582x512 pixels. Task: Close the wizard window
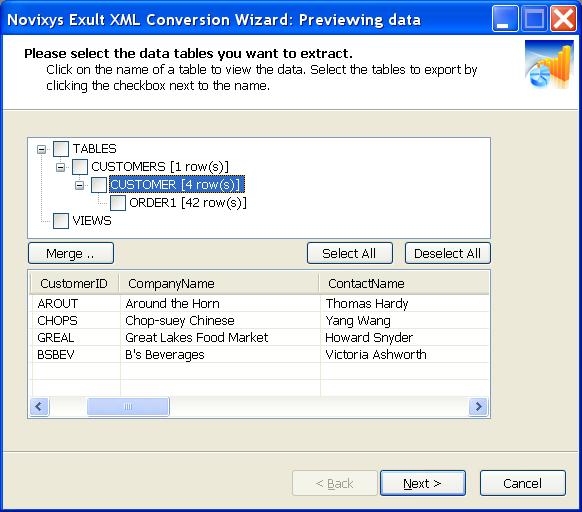click(x=563, y=19)
